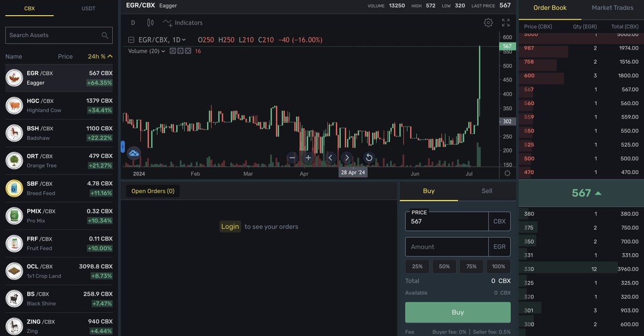Select the buy order at price 330

pyautogui.click(x=581, y=269)
